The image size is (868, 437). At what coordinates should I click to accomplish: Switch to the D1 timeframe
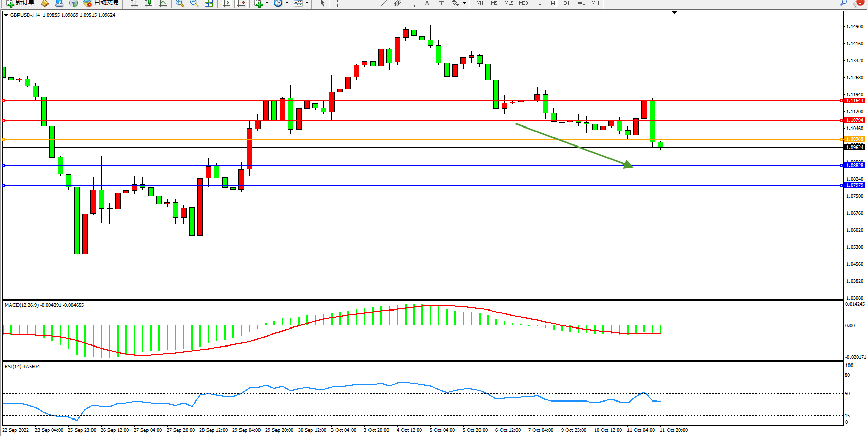tap(566, 3)
